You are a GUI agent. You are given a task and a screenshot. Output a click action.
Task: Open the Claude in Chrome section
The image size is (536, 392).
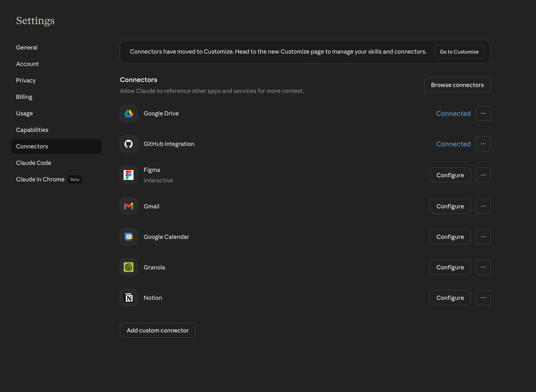(x=56, y=179)
